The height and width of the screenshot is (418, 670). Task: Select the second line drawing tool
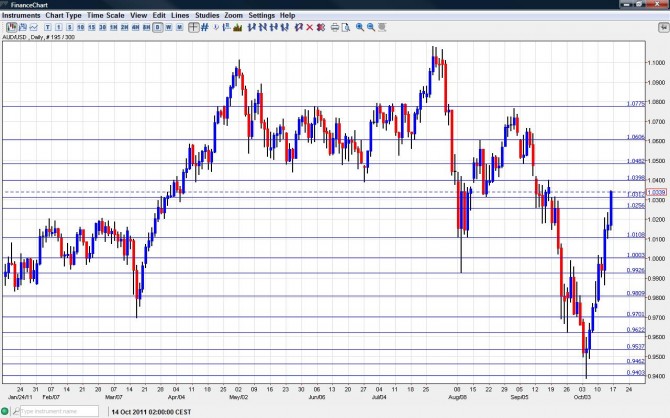point(263,27)
